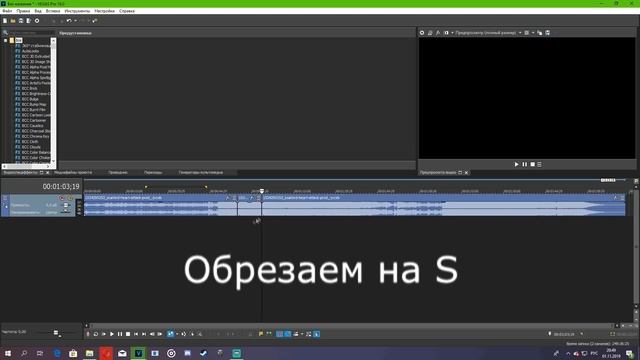Open Steam from the taskbar
The image size is (640, 360).
click(204, 353)
